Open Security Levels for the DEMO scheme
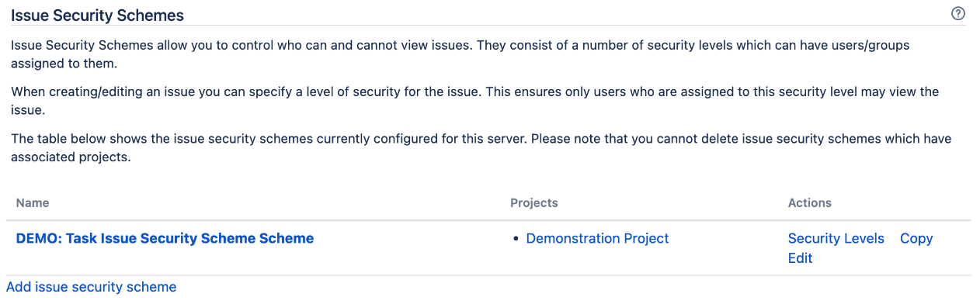Image resolution: width=980 pixels, height=304 pixels. click(x=836, y=238)
